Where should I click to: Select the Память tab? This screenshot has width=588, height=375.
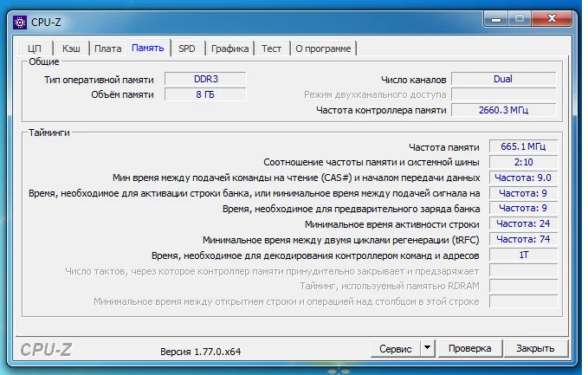pyautogui.click(x=148, y=48)
